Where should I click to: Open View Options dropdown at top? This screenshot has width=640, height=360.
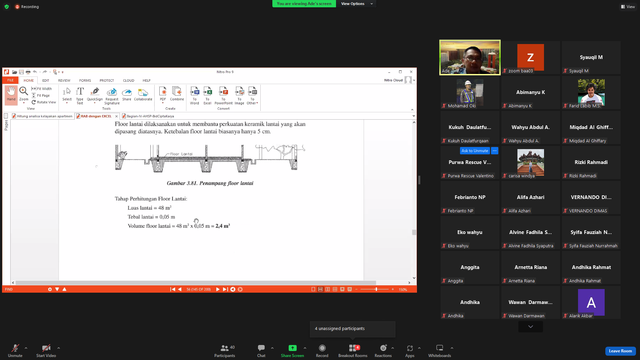point(357,4)
